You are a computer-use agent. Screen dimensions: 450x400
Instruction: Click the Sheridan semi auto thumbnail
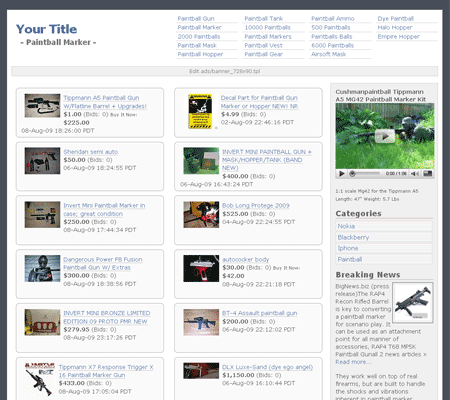42,161
